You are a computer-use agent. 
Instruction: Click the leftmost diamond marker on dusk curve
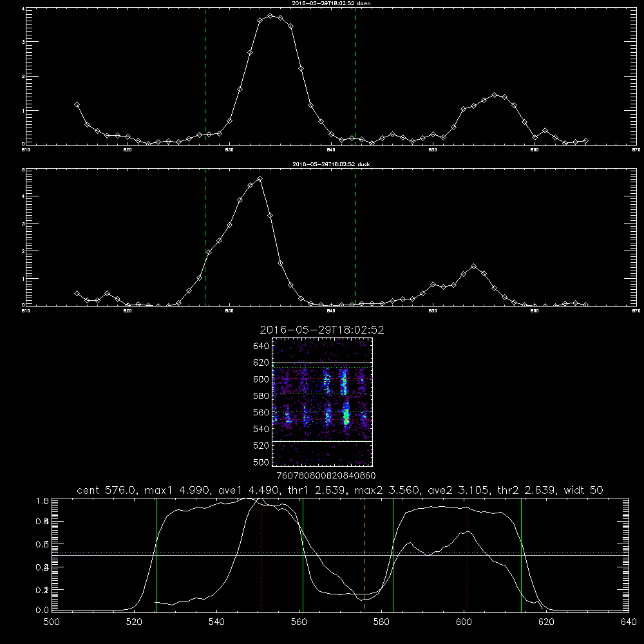tap(77, 293)
